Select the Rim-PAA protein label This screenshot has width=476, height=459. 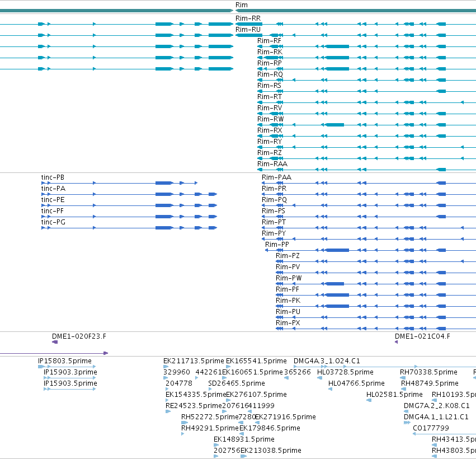[276, 177]
